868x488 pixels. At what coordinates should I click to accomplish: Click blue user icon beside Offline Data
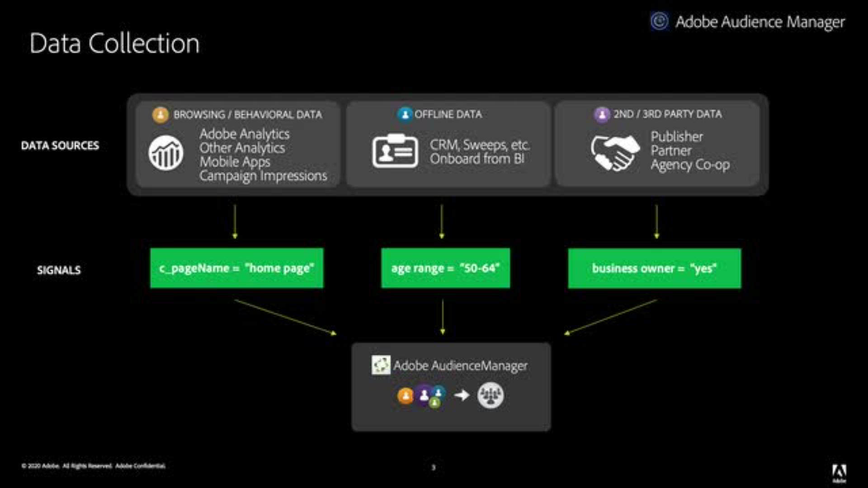(405, 114)
